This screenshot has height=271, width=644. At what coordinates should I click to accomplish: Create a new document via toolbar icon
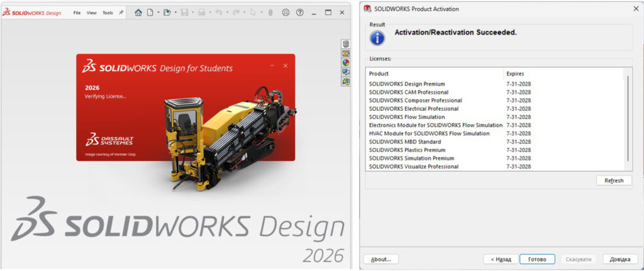150,13
